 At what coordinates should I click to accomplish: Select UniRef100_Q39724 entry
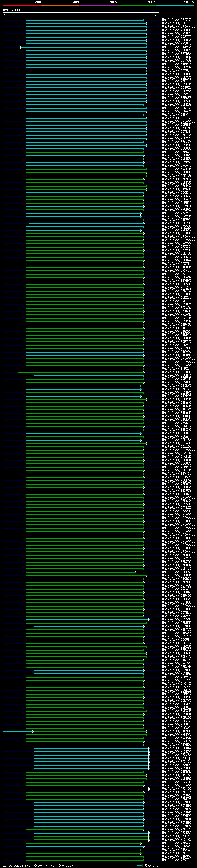(177, 860)
